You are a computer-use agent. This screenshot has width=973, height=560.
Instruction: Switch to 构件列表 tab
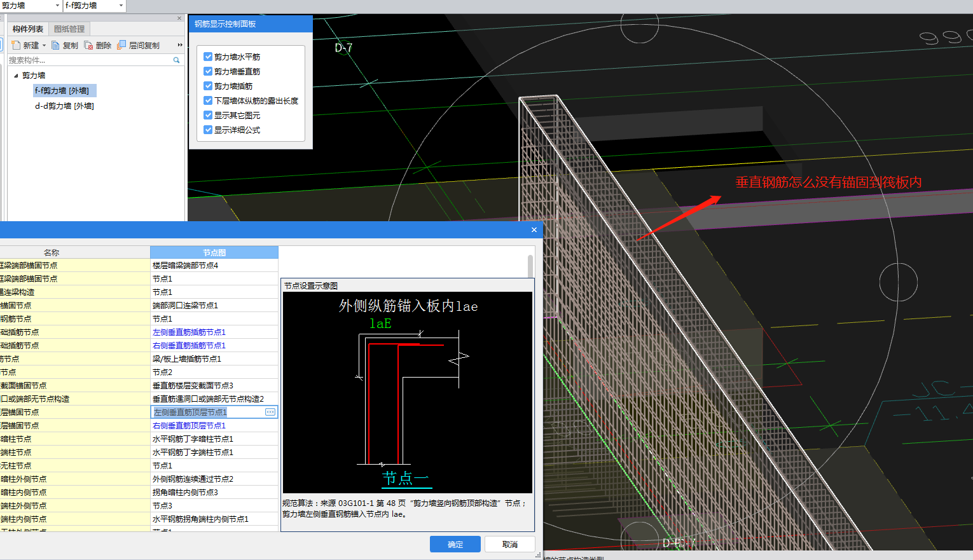click(28, 29)
